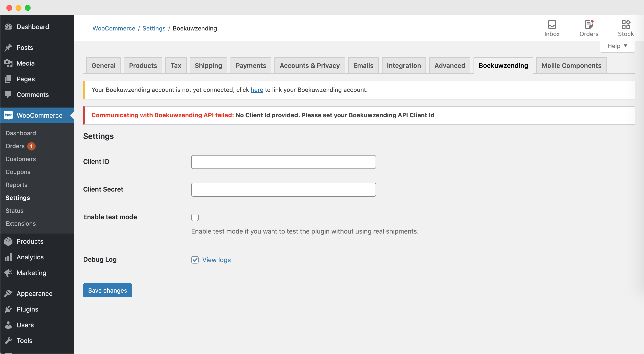The width and height of the screenshot is (644, 354).
Task: Open the Mollie Components tab
Action: click(x=571, y=66)
